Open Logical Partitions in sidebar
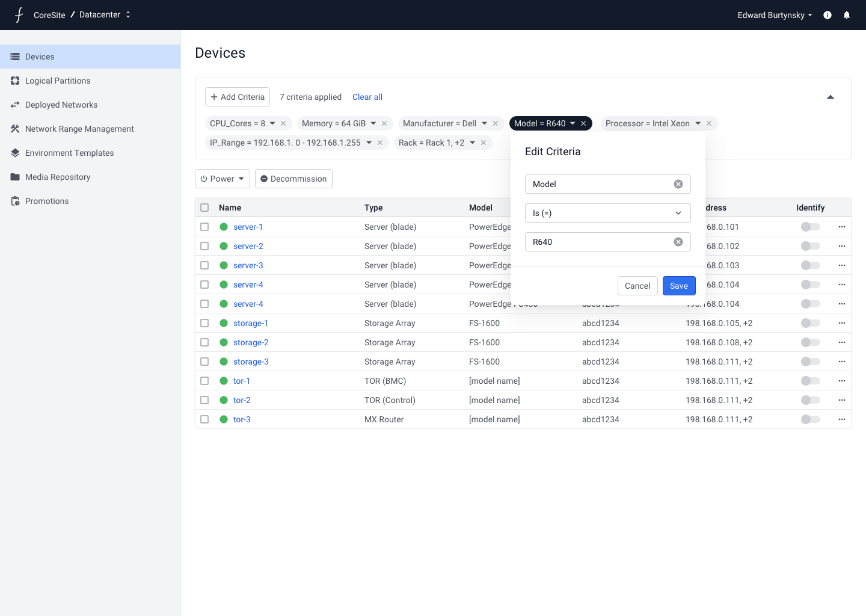Viewport: 866px width, 616px height. [58, 81]
